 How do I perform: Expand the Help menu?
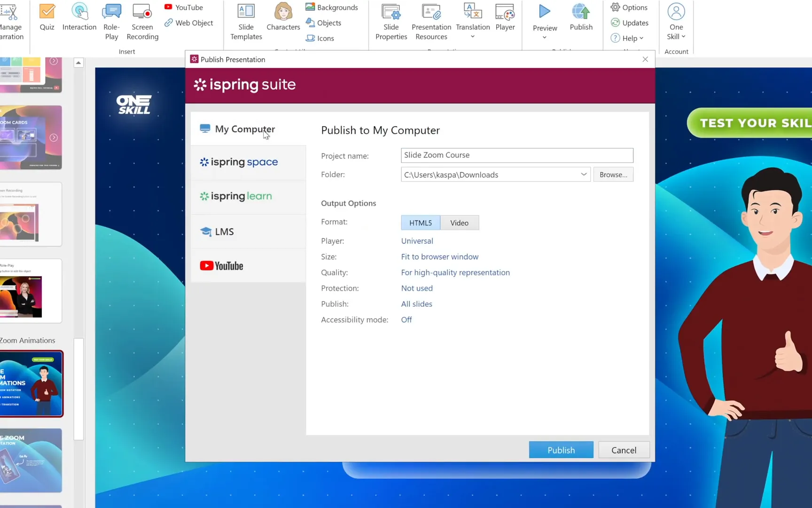(627, 38)
